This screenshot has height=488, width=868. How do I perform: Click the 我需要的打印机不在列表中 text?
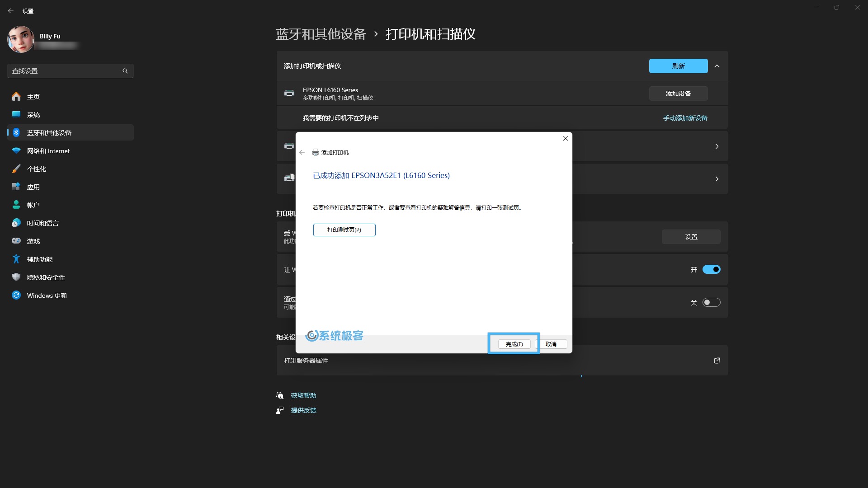point(341,118)
